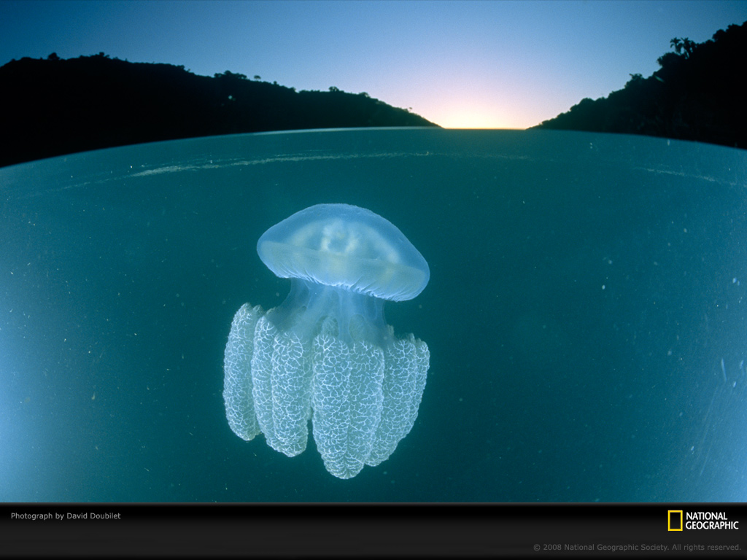The image size is (747, 560).
Task: Click the National Geographic yellow frame logo
Action: pos(675,521)
